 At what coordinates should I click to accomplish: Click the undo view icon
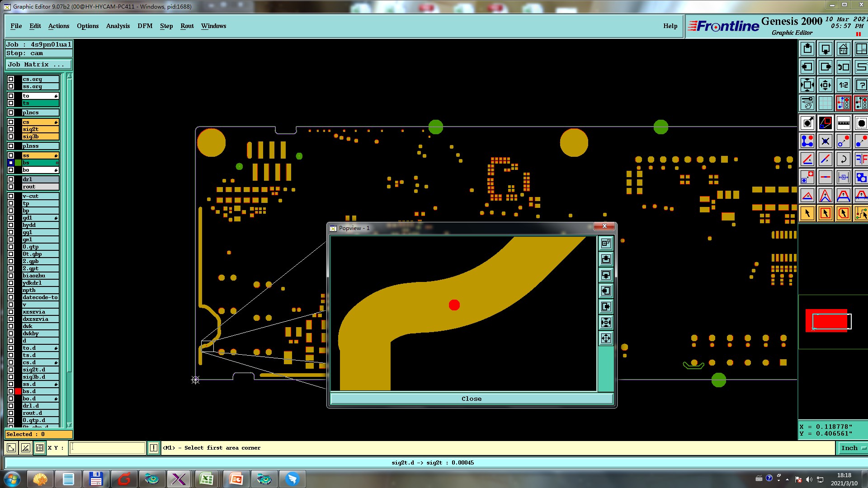click(843, 67)
